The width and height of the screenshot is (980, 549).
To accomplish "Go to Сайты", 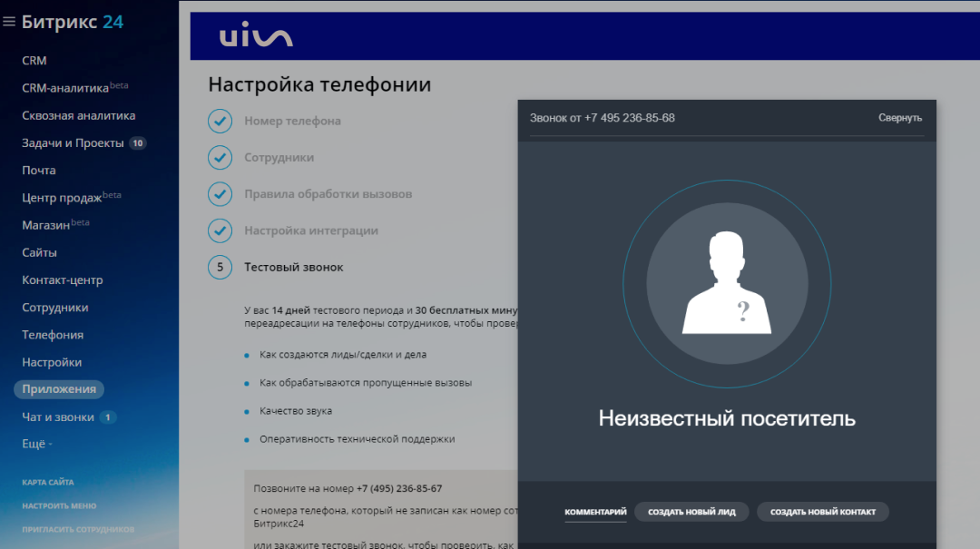I will [39, 252].
